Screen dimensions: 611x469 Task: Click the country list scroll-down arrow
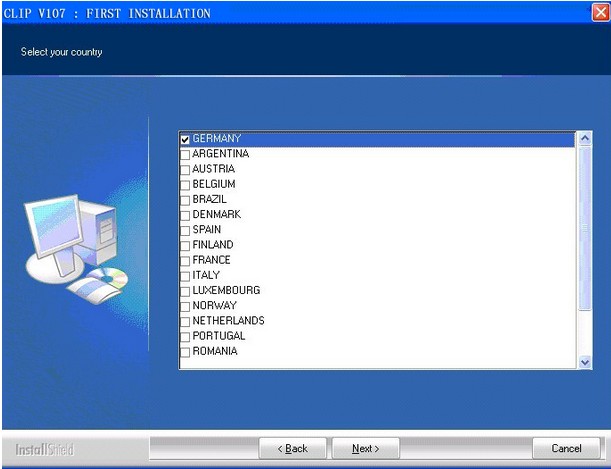(585, 362)
